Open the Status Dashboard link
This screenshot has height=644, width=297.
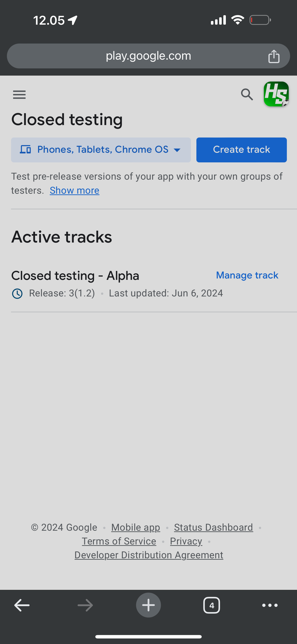[x=213, y=527]
